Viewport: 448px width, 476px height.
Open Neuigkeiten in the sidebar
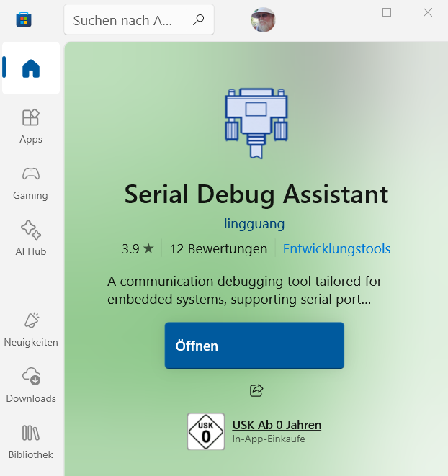tap(31, 330)
